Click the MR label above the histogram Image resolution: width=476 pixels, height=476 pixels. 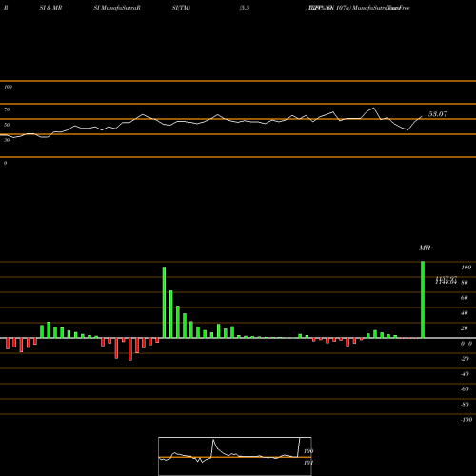coord(425,248)
